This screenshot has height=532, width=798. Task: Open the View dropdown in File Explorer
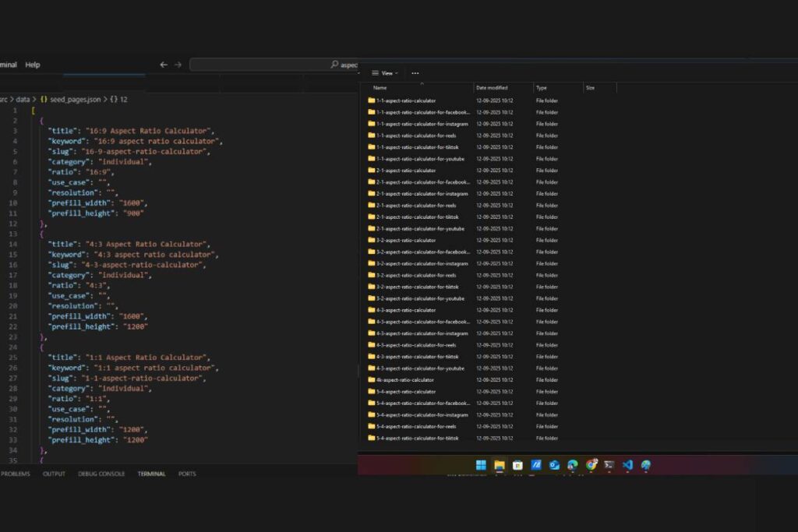pos(385,73)
